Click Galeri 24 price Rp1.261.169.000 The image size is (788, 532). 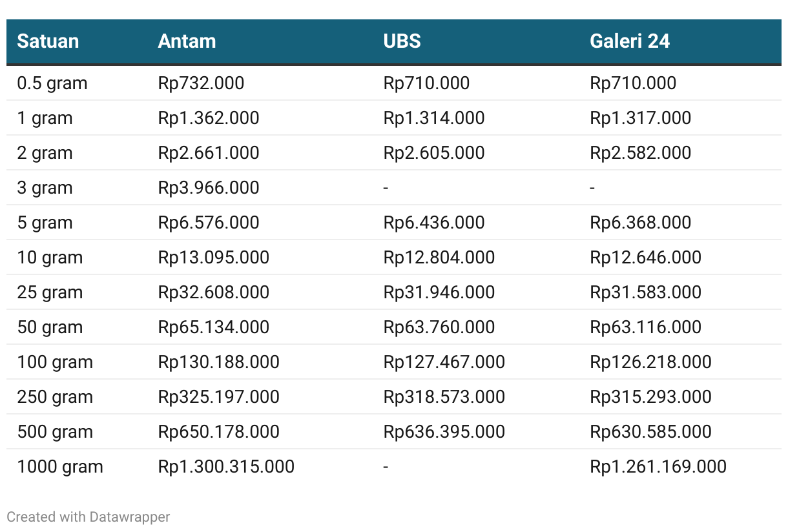click(658, 467)
